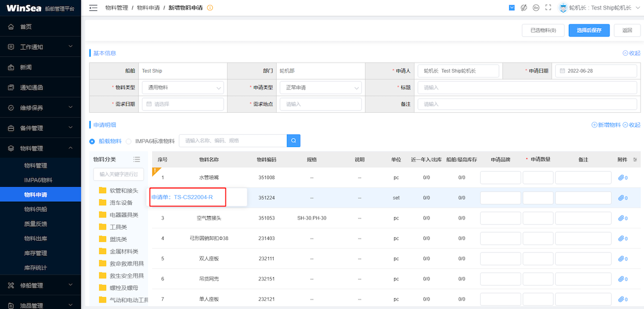This screenshot has width=644, height=309.
Task: Expand the 油品管理 sidebar menu
Action: 41,304
